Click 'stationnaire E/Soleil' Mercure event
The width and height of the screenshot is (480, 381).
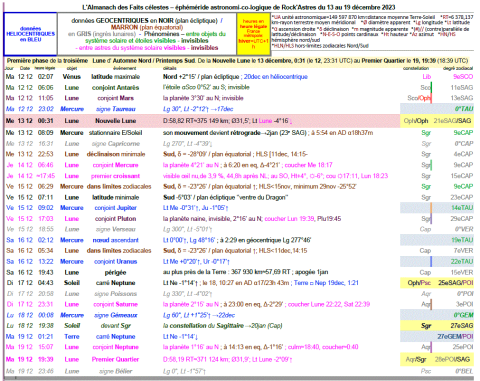pos(115,133)
